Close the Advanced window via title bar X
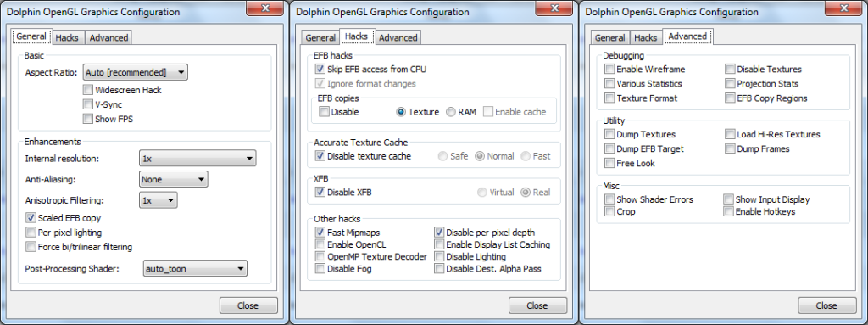The width and height of the screenshot is (868, 325). [844, 8]
